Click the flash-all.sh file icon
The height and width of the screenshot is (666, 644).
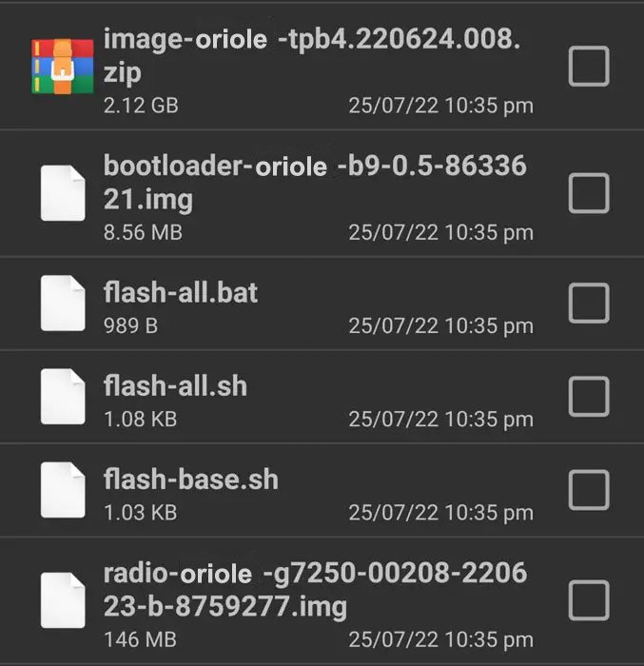65,398
